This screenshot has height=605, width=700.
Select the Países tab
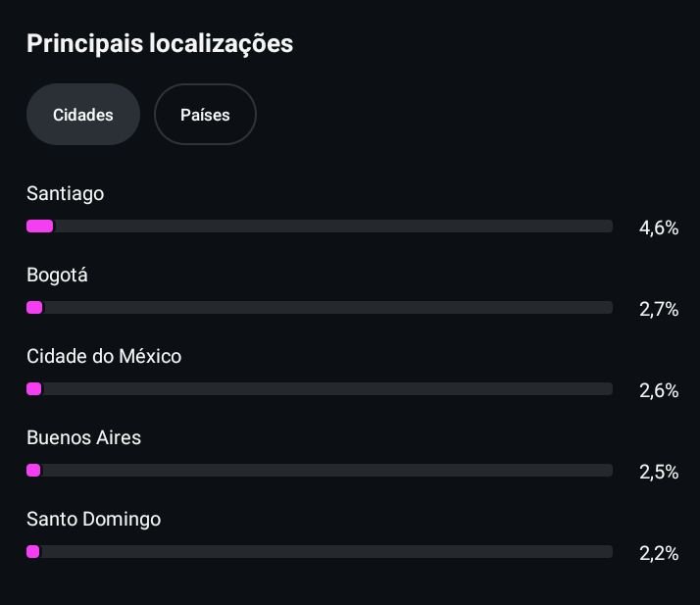(205, 115)
